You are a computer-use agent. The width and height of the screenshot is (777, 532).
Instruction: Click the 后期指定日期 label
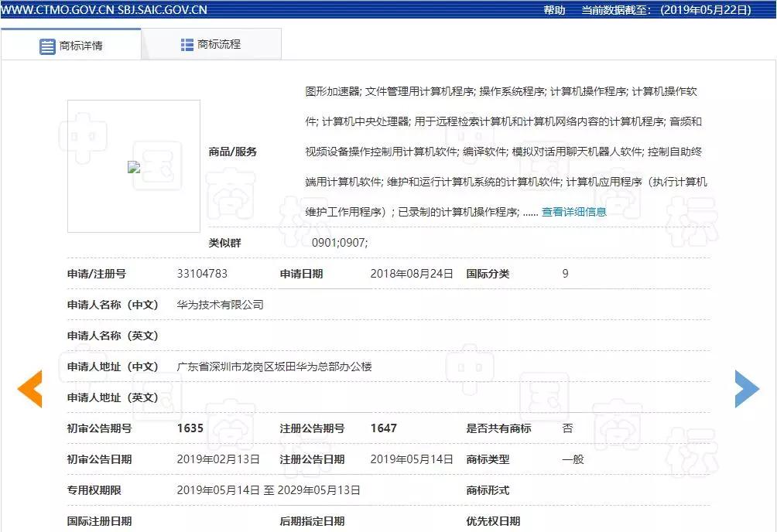pos(312,521)
